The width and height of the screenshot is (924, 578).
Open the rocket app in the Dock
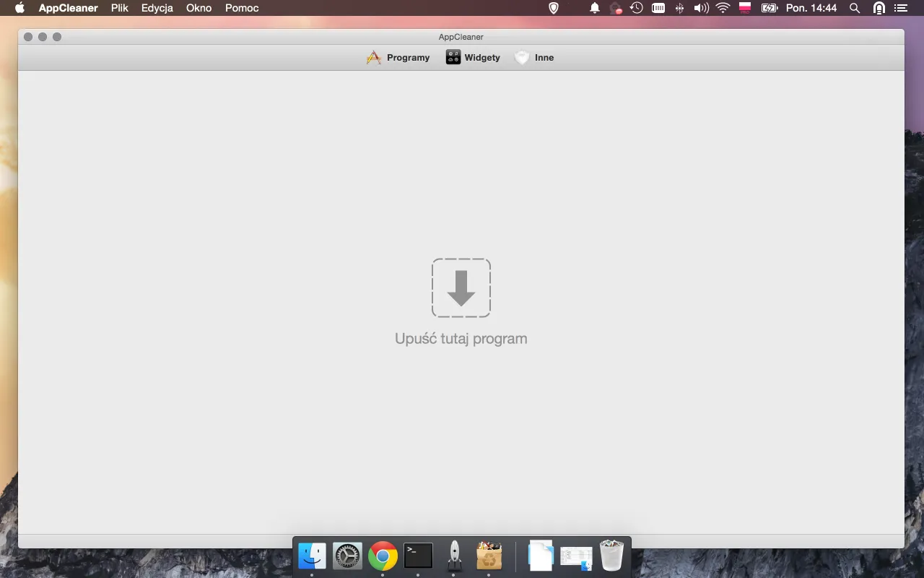point(454,556)
